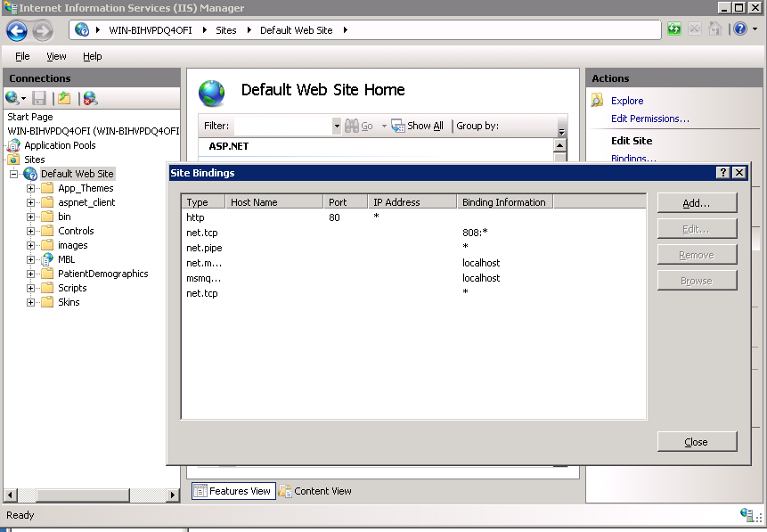
Task: Open IIS Help via the question mark icon
Action: tap(738, 29)
